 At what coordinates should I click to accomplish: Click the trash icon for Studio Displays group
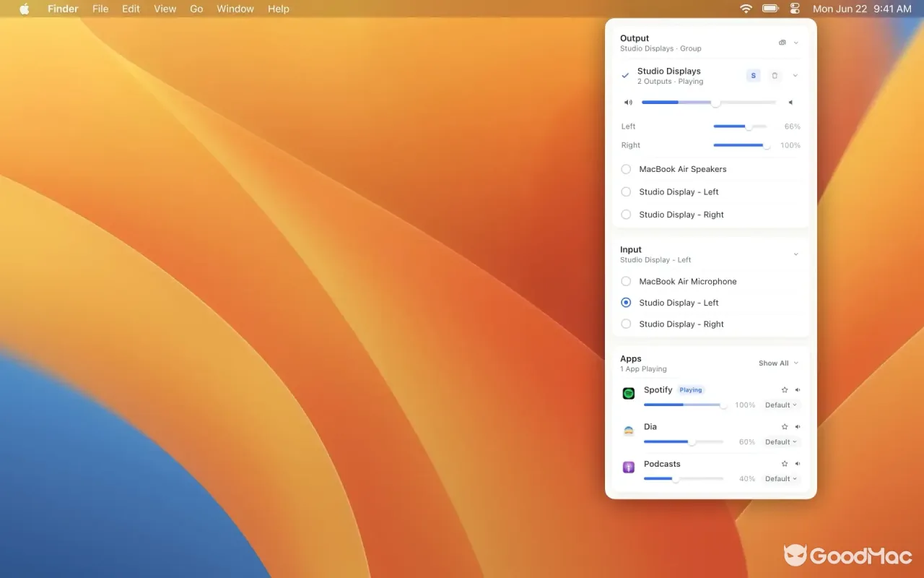coord(775,76)
